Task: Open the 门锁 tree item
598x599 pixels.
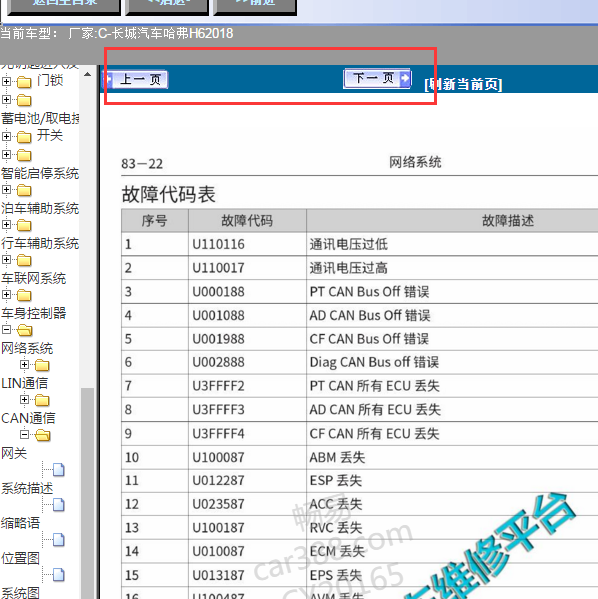Action: click(50, 80)
